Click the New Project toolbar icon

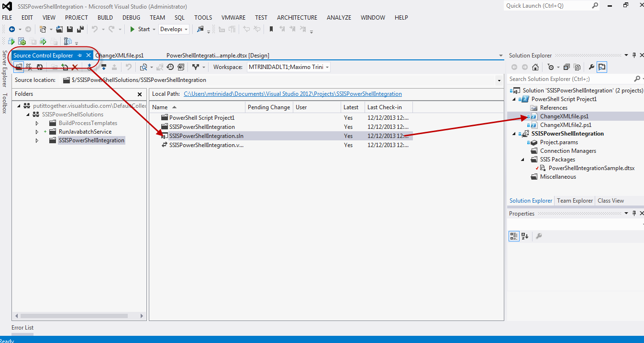point(43,29)
